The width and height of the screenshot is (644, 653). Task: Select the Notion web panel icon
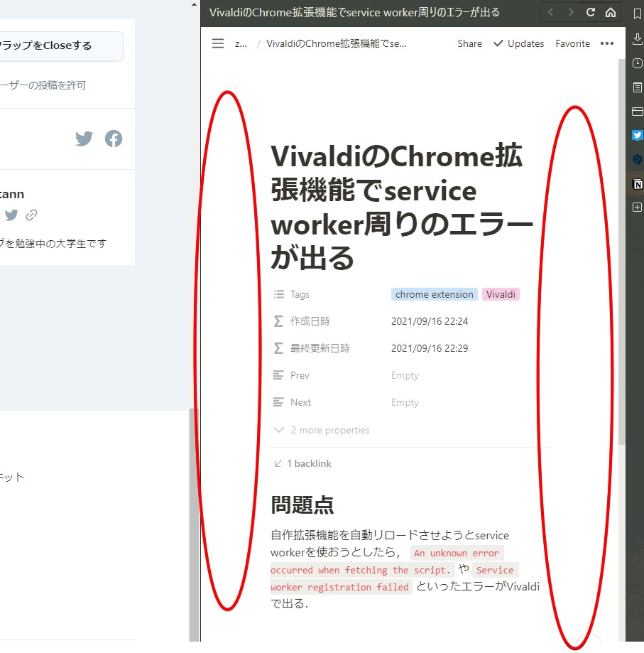point(638,184)
